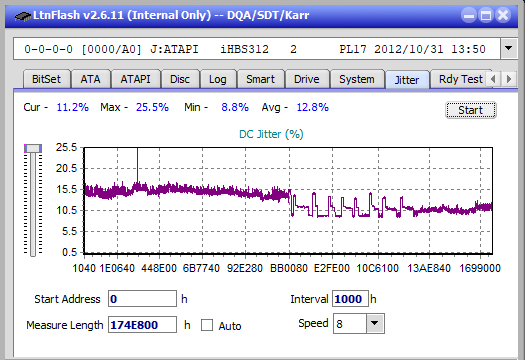Viewport: 525px width, 360px height.
Task: Go to the Rdy Test tab
Action: (x=461, y=79)
